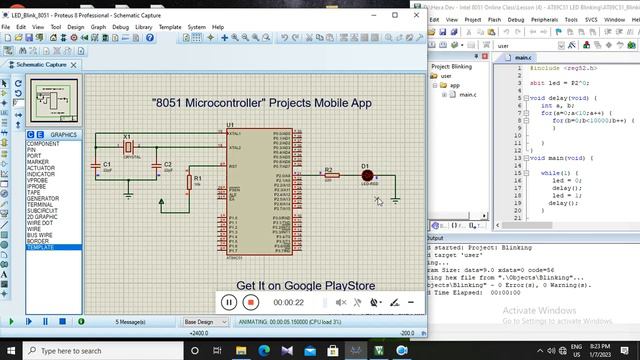Click the blue plus pan-centre icon
This screenshot has height=360, width=640.
coord(224,38)
